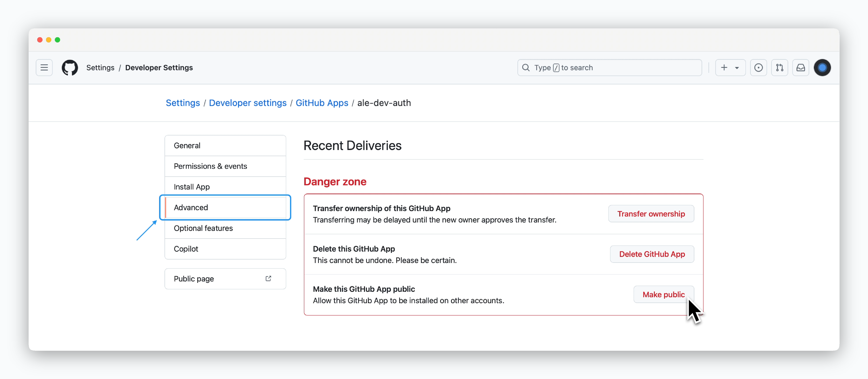
Task: Select Optional features in sidebar
Action: coord(225,228)
